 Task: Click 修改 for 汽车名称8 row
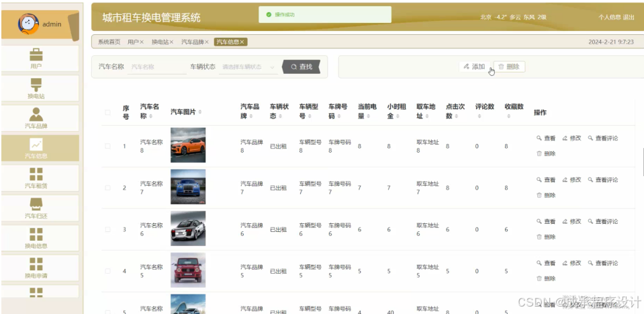[x=571, y=139]
